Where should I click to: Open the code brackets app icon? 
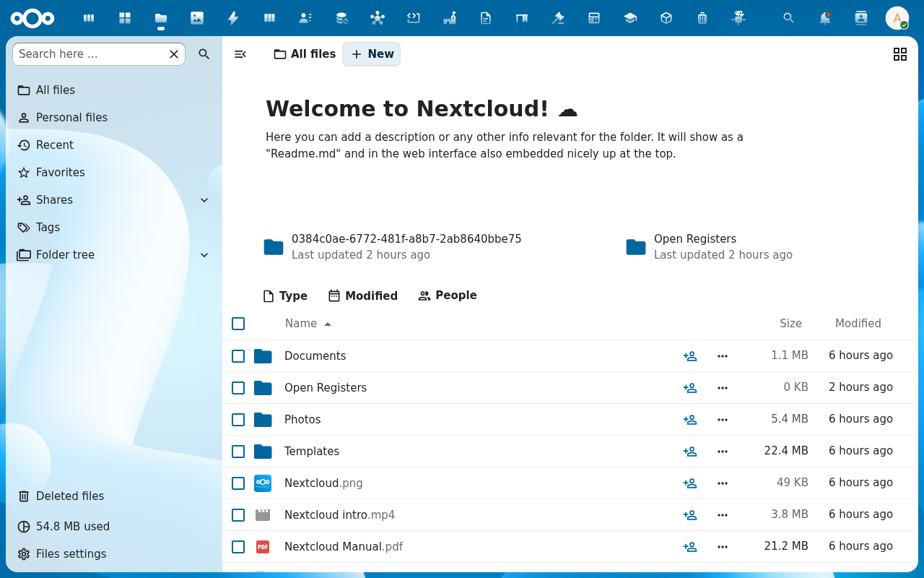click(414, 18)
